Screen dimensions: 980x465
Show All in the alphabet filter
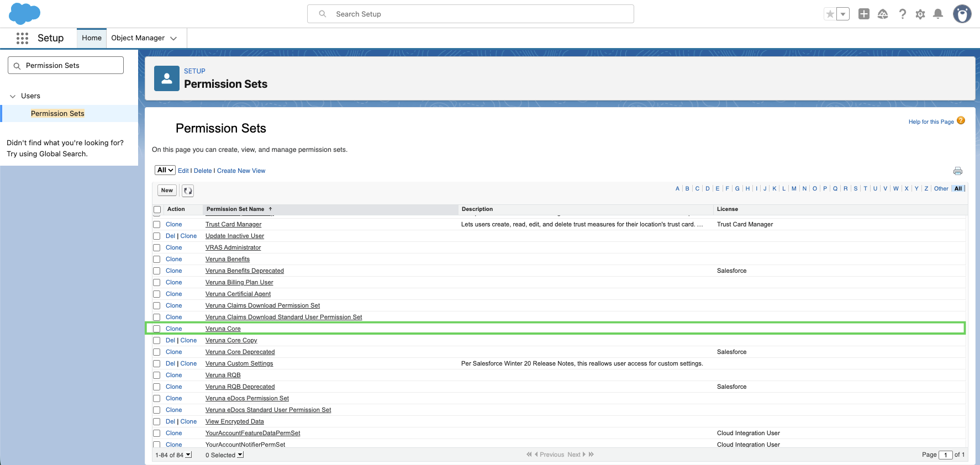coord(958,189)
